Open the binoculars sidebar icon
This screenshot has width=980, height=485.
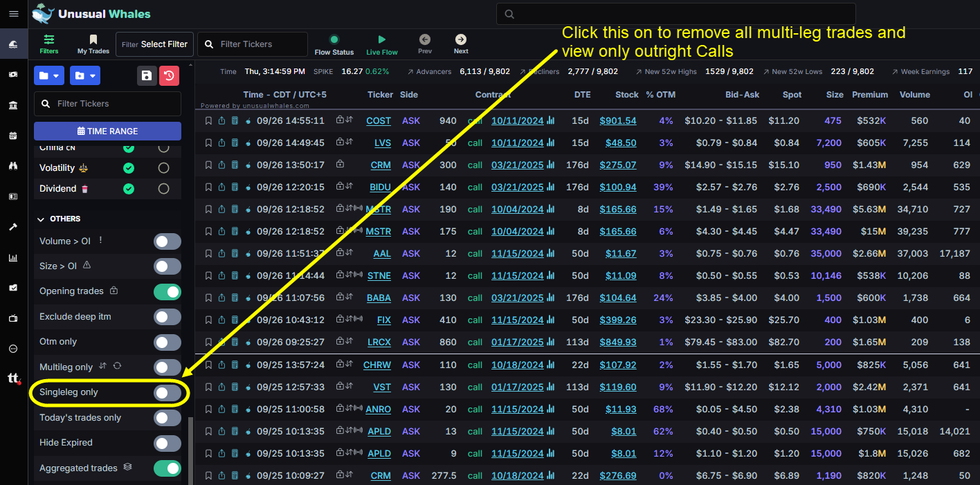(13, 166)
